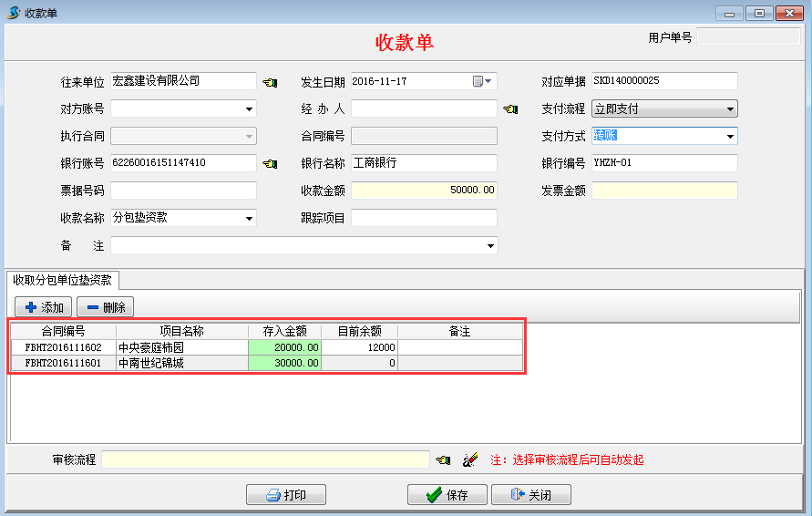Click the lookup icon beside 往来单位 field

click(270, 82)
